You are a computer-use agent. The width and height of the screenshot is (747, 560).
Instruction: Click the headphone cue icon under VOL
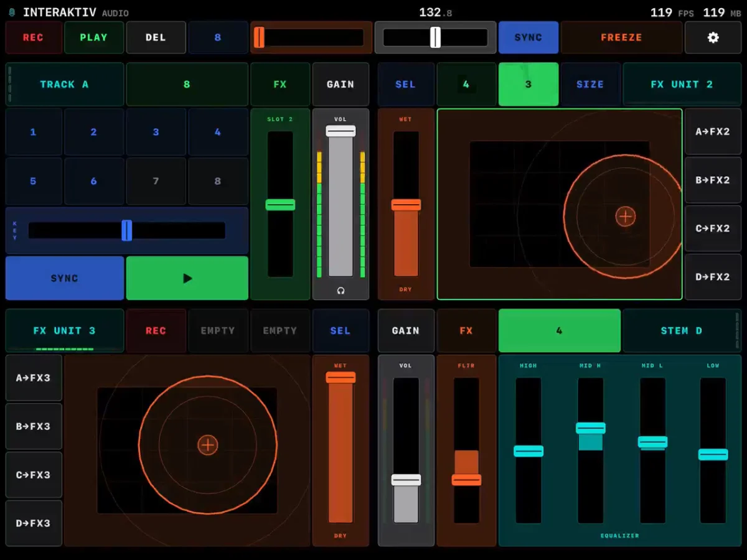coord(341,291)
